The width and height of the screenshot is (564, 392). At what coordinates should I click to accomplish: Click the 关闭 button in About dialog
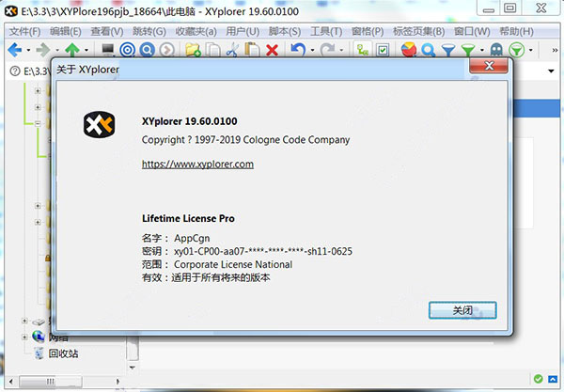coord(462,310)
